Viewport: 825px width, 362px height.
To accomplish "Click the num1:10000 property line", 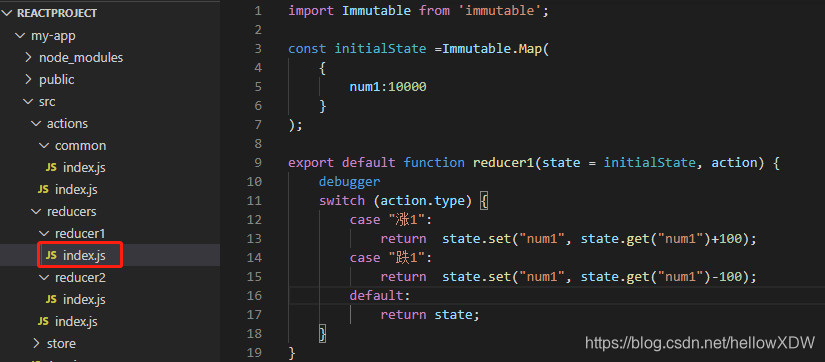I will pyautogui.click(x=388, y=87).
